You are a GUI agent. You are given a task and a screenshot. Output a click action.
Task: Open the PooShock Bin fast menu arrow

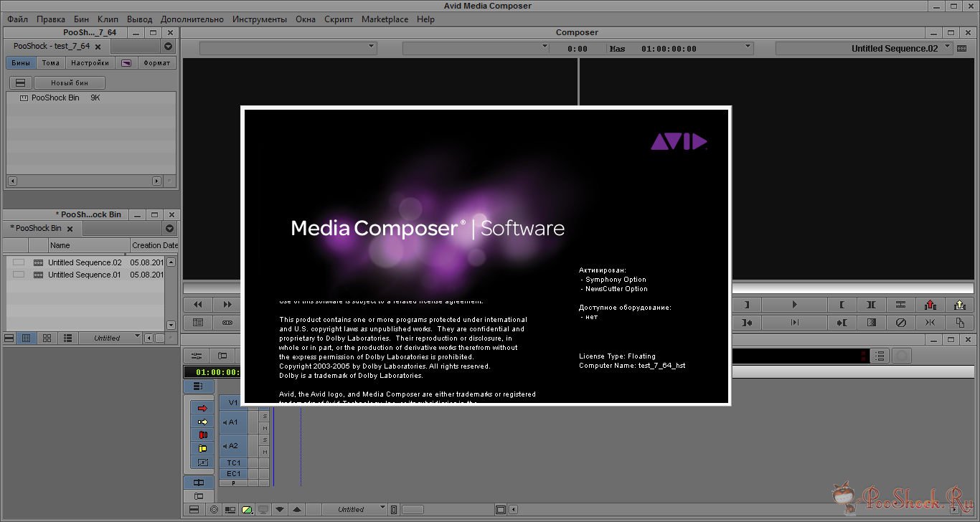[x=169, y=228]
